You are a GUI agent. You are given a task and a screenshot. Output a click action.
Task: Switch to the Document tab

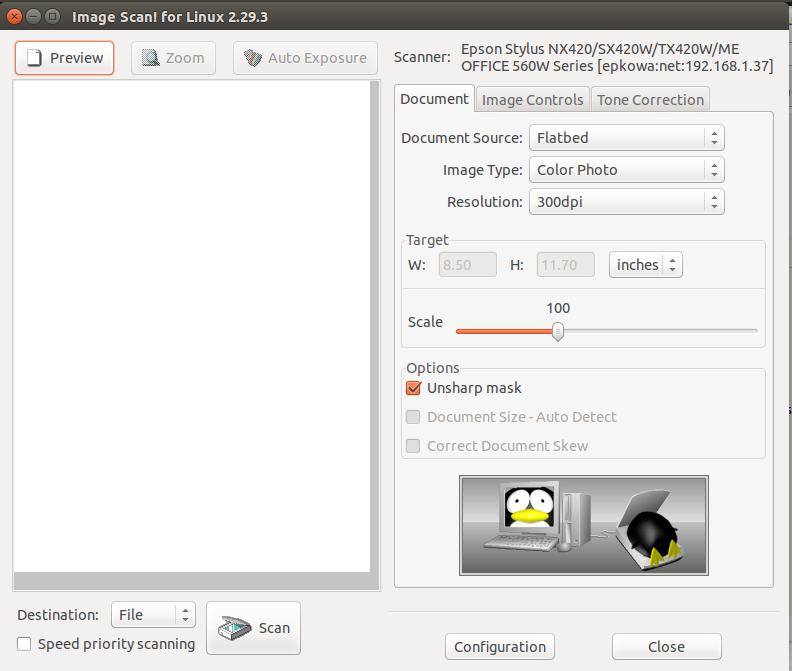pyautogui.click(x=434, y=99)
